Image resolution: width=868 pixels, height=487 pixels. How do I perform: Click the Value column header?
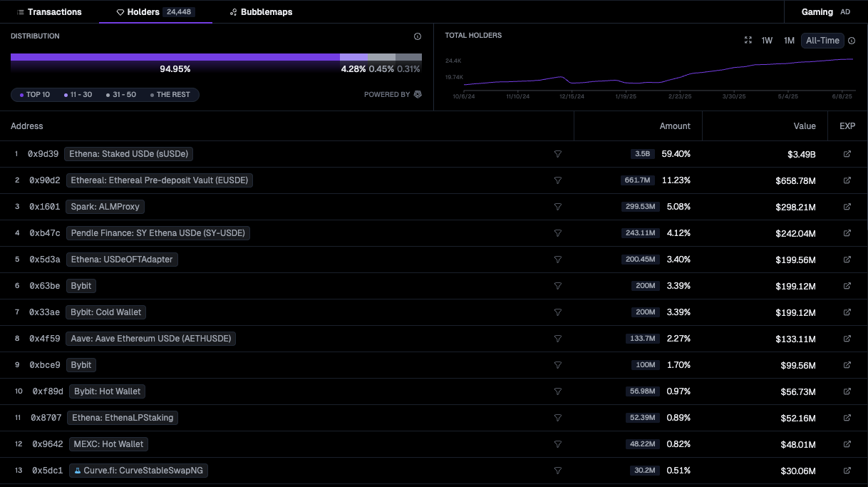click(x=805, y=126)
